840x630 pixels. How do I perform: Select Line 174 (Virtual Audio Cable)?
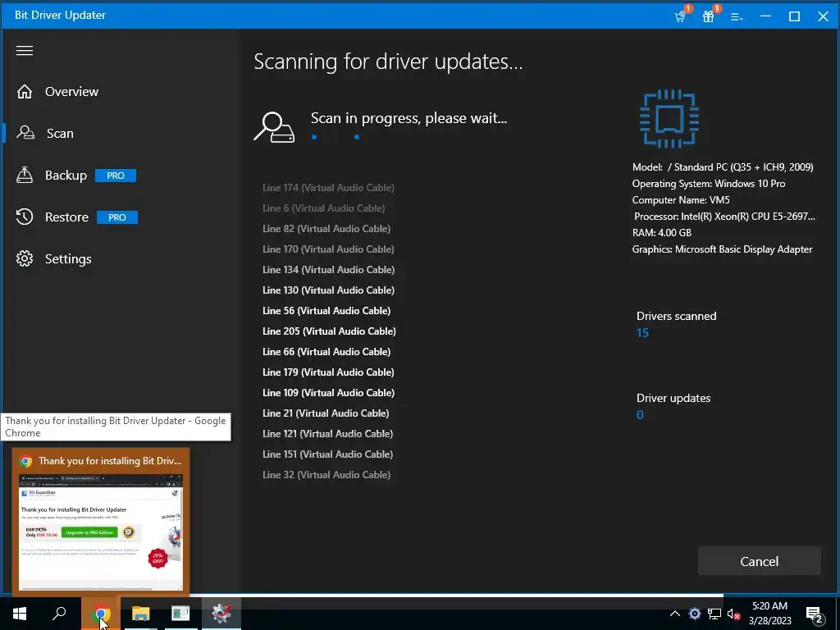328,188
